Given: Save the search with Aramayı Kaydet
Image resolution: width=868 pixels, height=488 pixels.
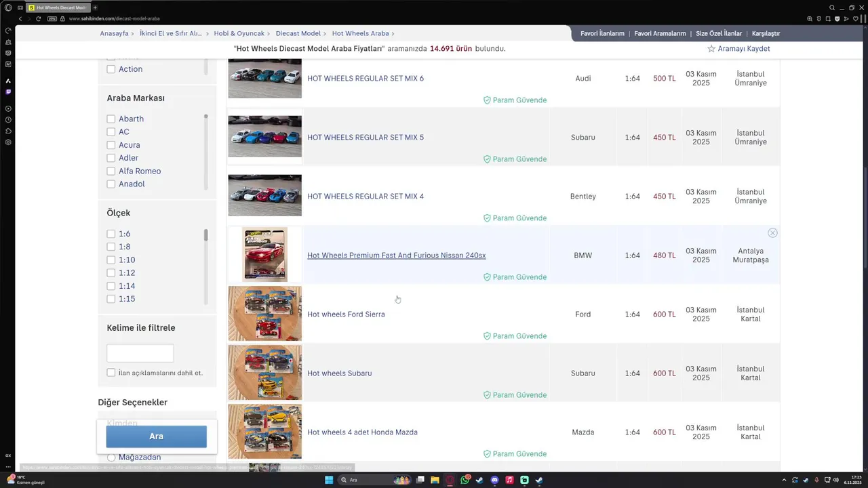Looking at the screenshot, I should pos(744,49).
